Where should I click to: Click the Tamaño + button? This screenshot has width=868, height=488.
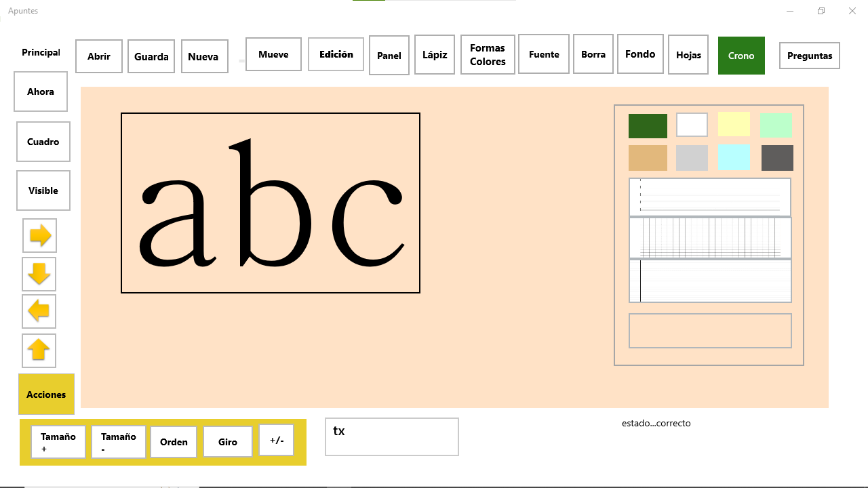click(58, 442)
